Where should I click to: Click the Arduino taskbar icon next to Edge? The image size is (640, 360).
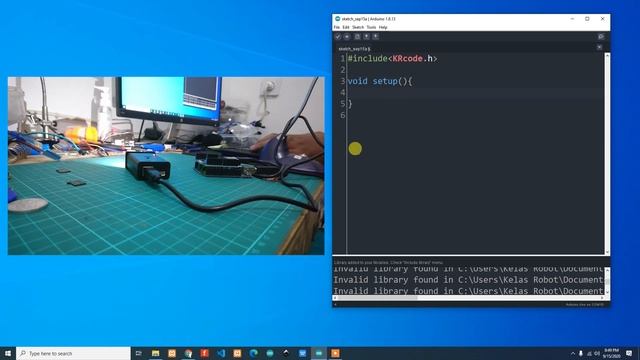(270, 353)
